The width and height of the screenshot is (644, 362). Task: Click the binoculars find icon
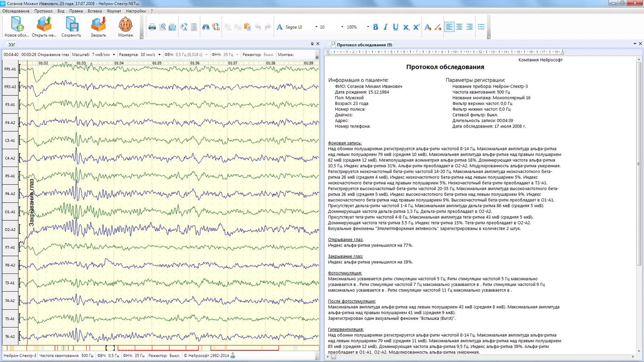206,27
